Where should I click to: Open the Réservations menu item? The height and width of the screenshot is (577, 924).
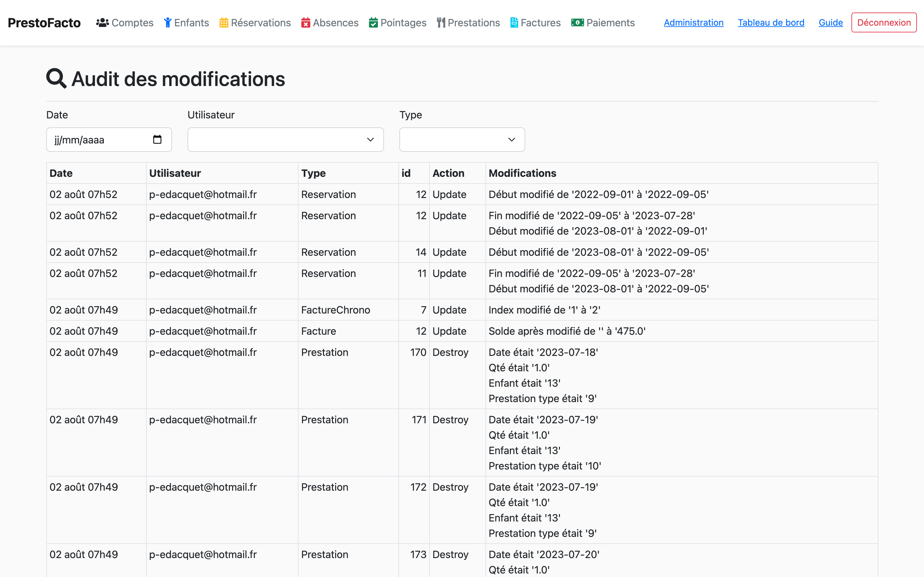[x=261, y=23]
